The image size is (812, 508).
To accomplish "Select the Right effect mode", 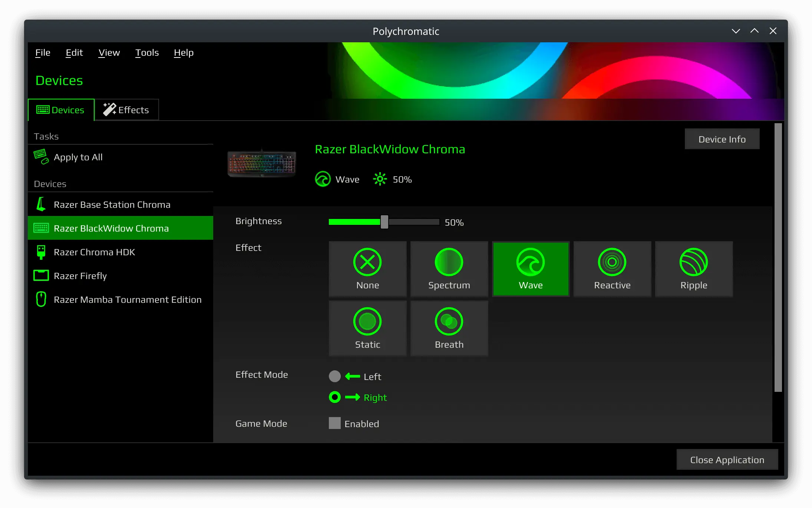I will (334, 397).
